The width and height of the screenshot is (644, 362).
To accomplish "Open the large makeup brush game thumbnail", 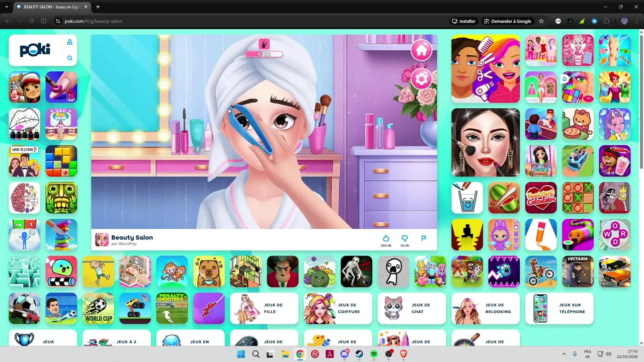I will (x=486, y=142).
